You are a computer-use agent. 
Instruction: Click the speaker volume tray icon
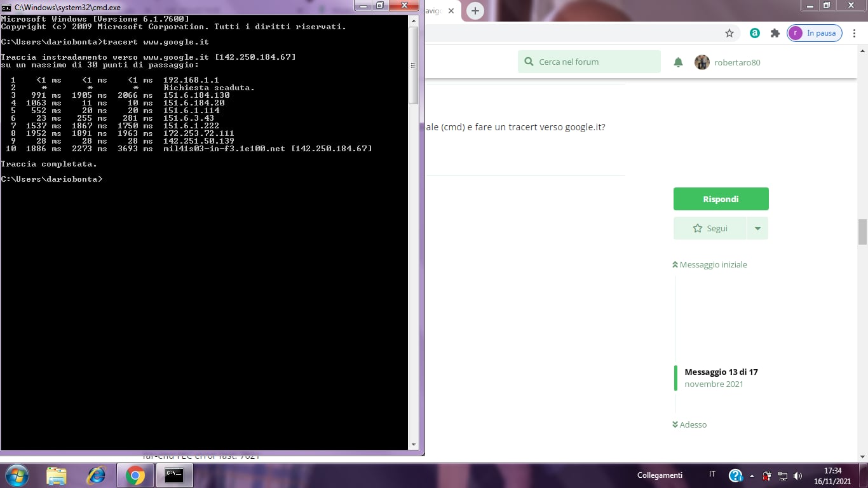(x=798, y=476)
